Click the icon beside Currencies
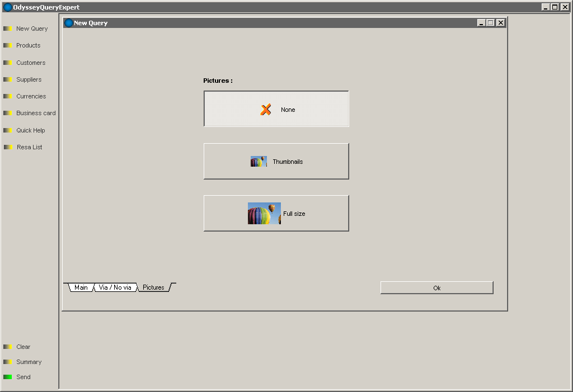 tap(7, 96)
